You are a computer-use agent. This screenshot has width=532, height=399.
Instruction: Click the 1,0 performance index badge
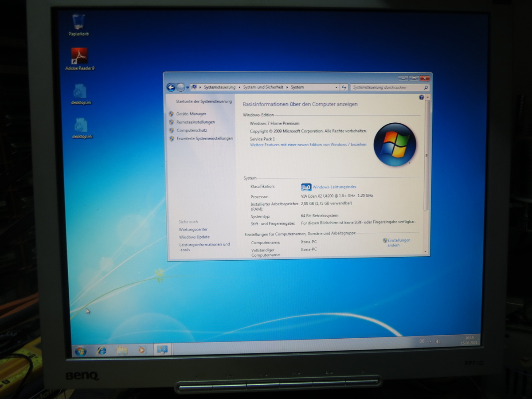pyautogui.click(x=306, y=187)
